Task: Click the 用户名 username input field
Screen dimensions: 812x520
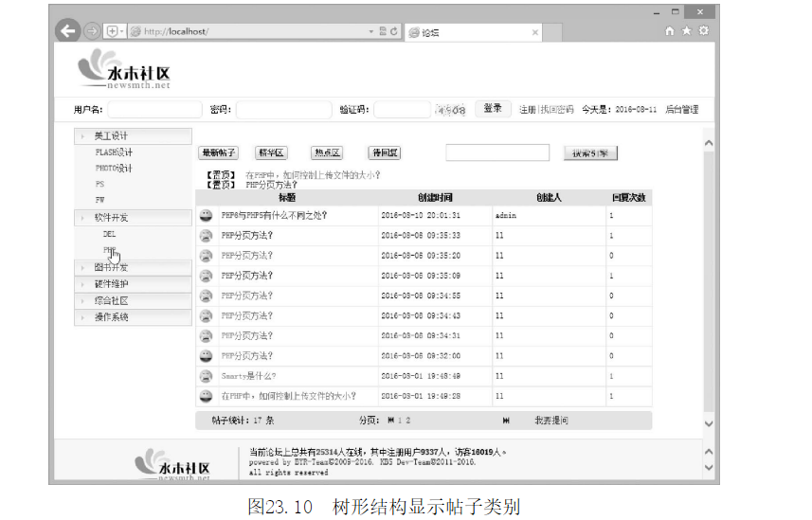Action: (x=154, y=110)
